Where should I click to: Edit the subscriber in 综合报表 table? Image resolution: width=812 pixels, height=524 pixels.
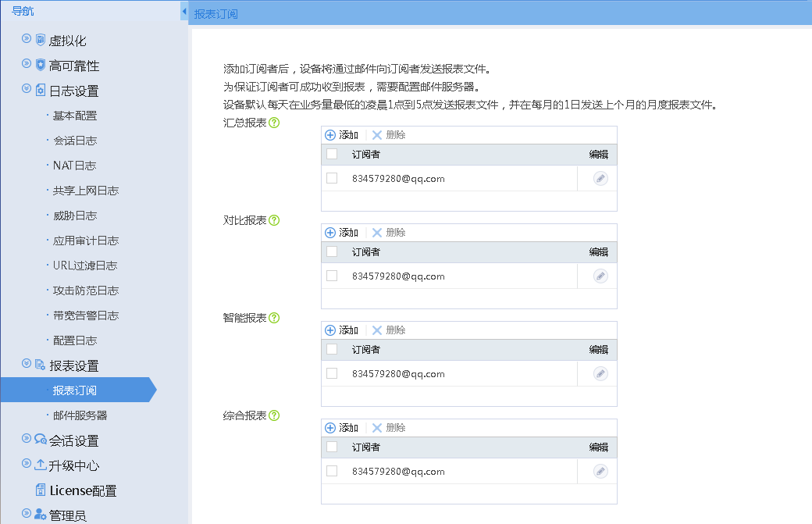click(600, 472)
